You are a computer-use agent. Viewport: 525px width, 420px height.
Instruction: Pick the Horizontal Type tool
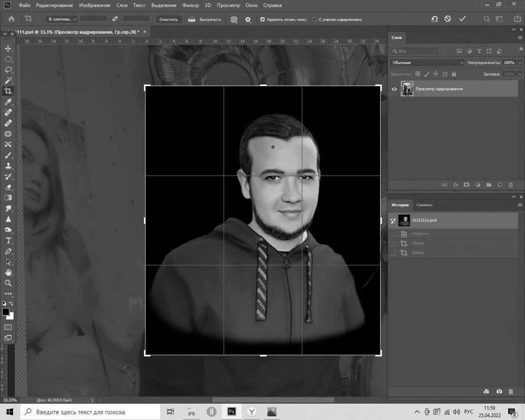[x=8, y=240]
